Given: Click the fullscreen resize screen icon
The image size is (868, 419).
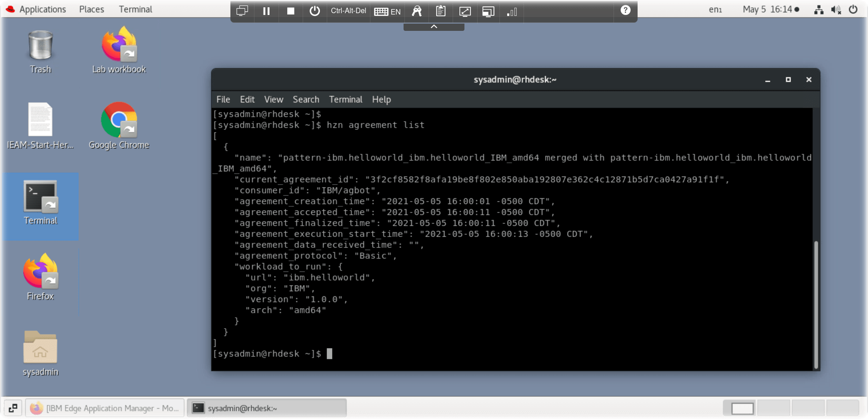Looking at the screenshot, I should (465, 11).
